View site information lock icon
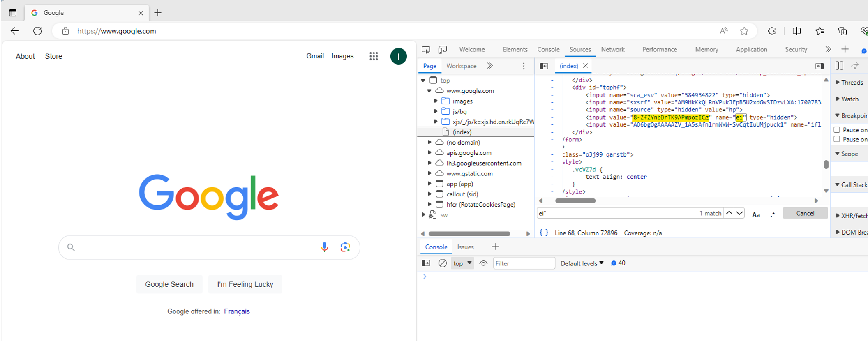Screen dimensions: 868x348 [x=65, y=31]
